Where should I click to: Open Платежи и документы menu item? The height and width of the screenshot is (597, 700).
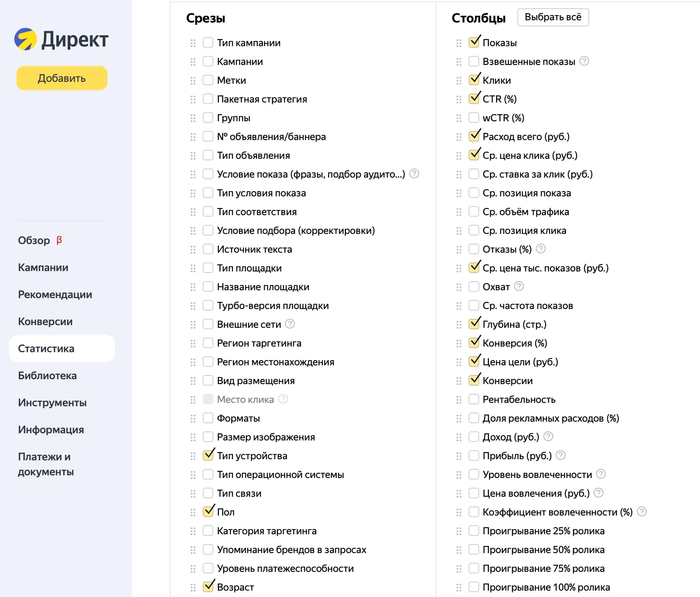click(x=46, y=464)
